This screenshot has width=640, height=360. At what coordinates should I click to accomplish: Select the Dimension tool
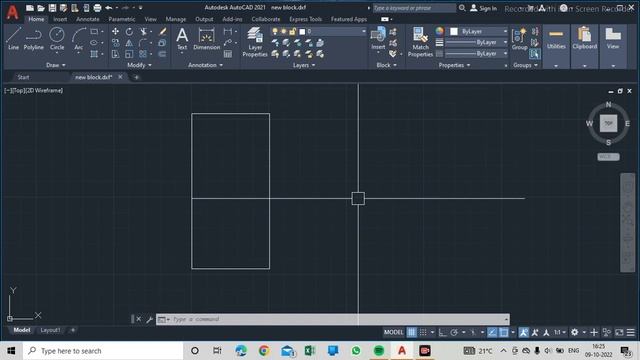coord(207,39)
